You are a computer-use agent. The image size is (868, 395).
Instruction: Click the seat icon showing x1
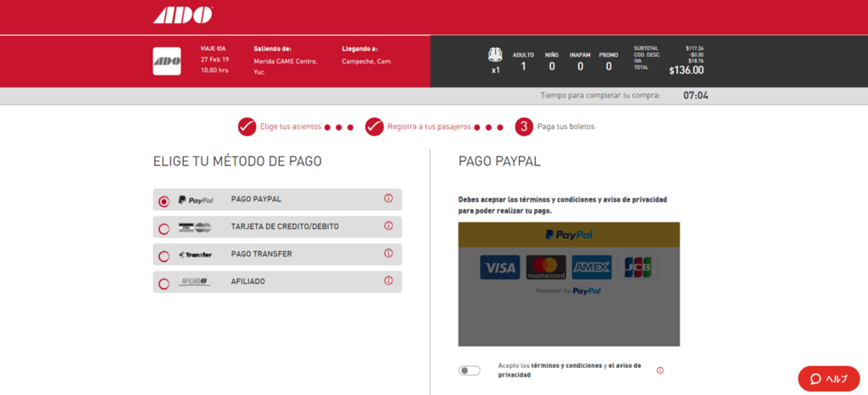coord(495,55)
